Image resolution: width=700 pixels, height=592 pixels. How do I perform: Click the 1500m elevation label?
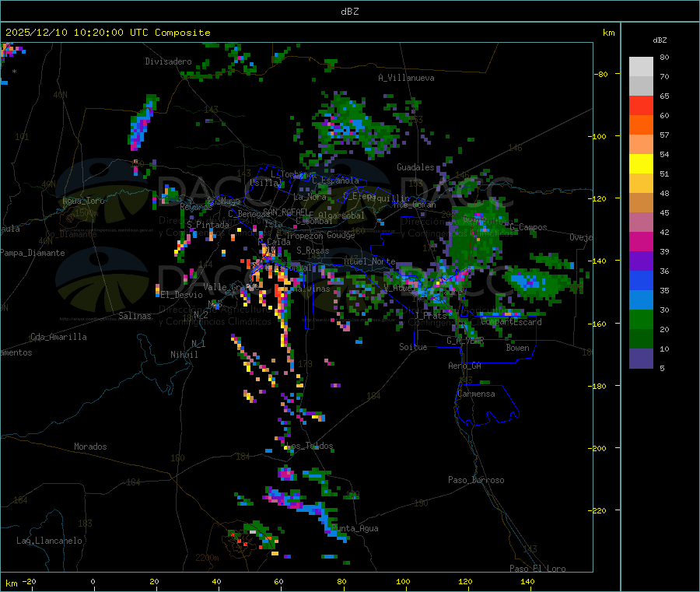(86, 213)
